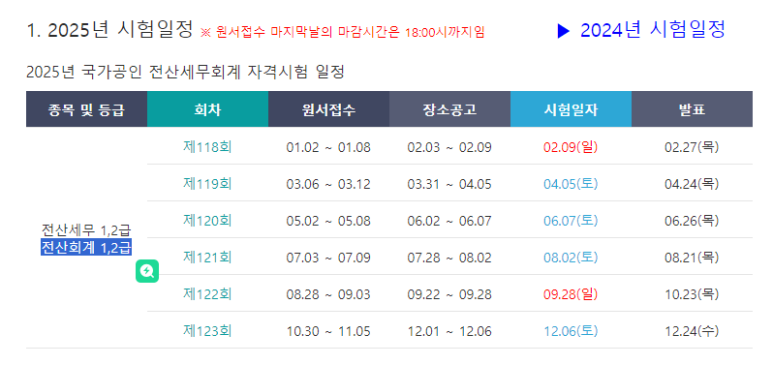
Task: Select the 제123회 row label
Action: 208,331
